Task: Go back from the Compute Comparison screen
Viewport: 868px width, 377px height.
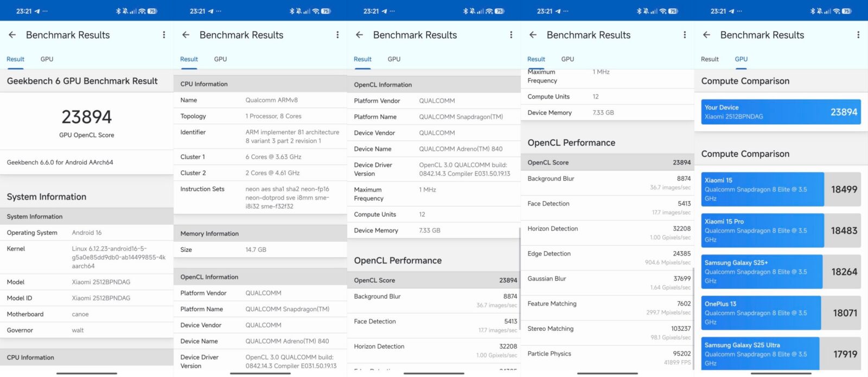Action: point(706,35)
